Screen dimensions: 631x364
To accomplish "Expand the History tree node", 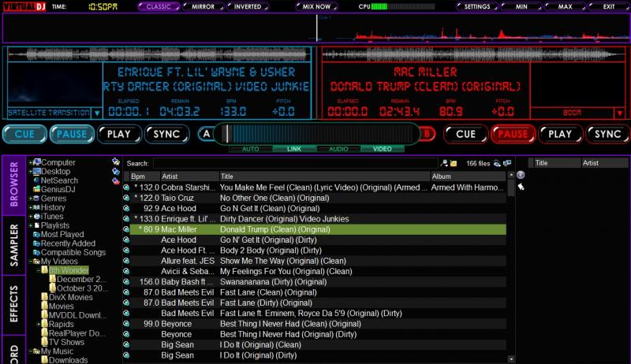I will tap(30, 207).
